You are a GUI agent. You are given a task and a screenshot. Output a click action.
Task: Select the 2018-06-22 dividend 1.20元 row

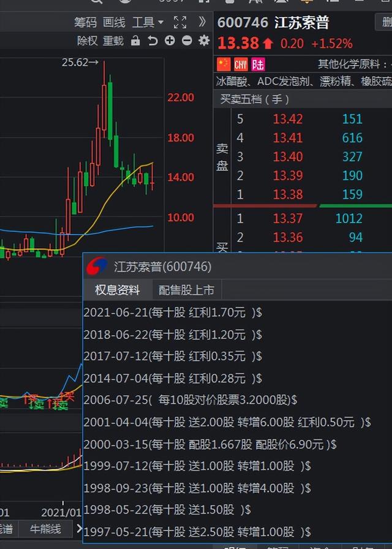173,335
